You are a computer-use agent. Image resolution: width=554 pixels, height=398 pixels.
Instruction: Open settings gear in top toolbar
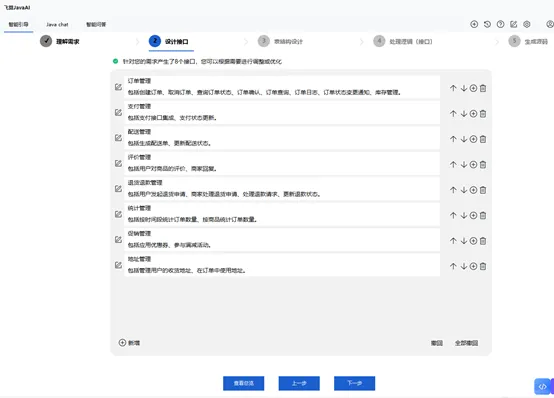coord(527,24)
